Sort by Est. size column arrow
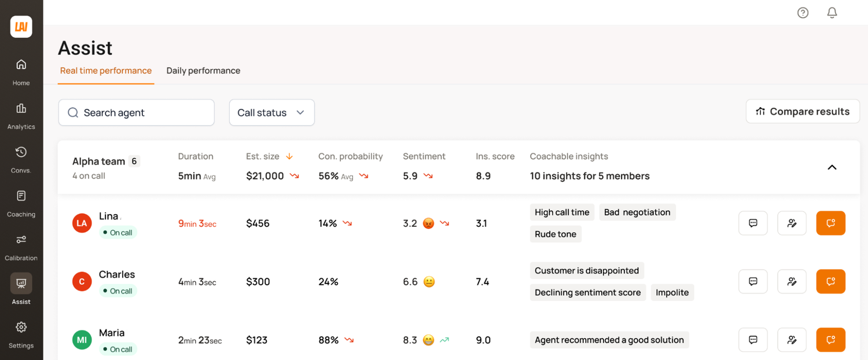This screenshot has height=360, width=868. tap(289, 156)
